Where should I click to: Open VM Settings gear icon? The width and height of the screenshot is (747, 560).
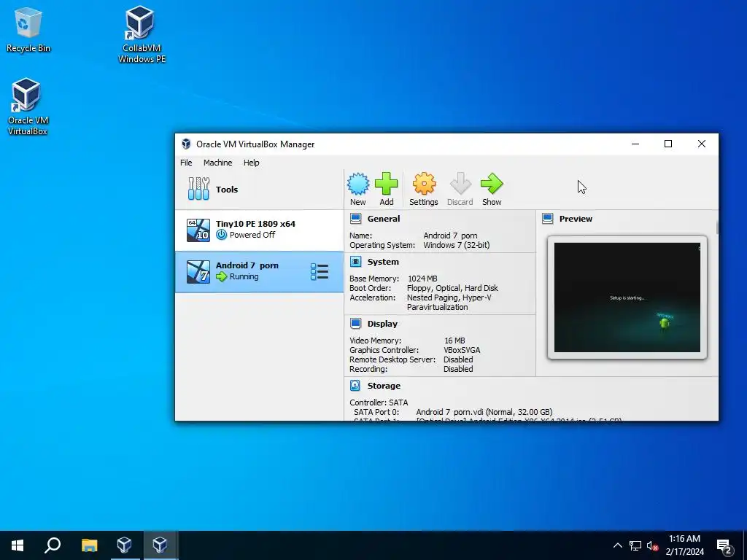click(x=424, y=184)
